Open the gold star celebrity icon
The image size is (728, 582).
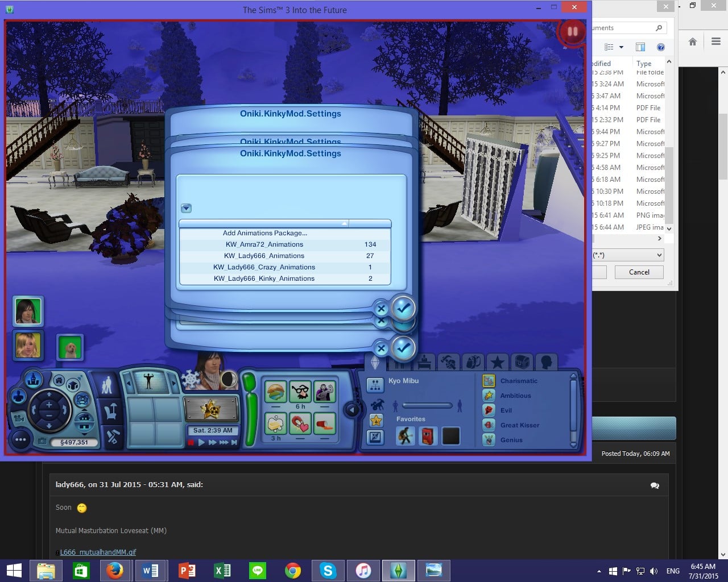tap(375, 421)
